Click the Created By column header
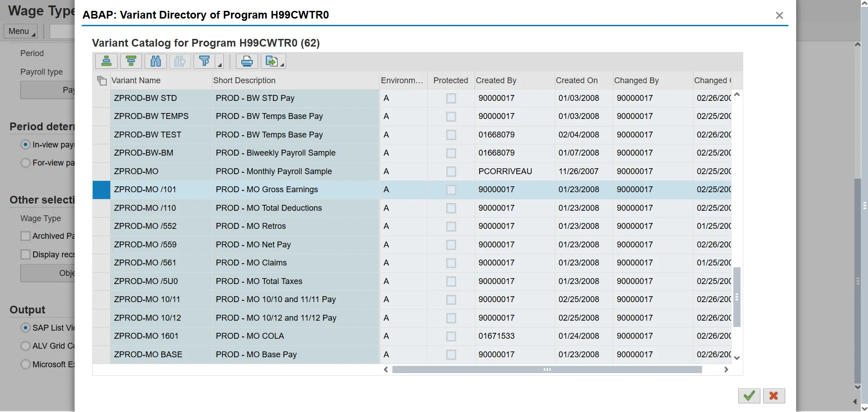 pos(496,81)
